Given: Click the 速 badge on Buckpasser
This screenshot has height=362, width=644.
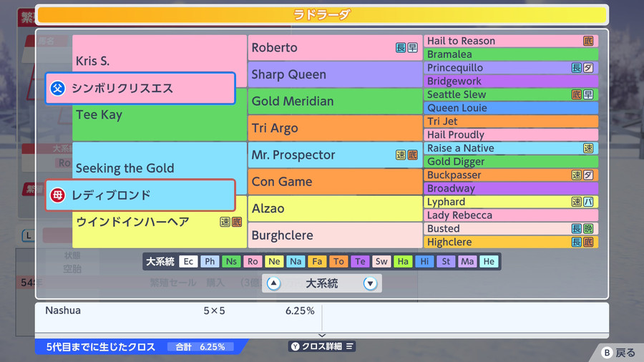Looking at the screenshot, I should [577, 175].
